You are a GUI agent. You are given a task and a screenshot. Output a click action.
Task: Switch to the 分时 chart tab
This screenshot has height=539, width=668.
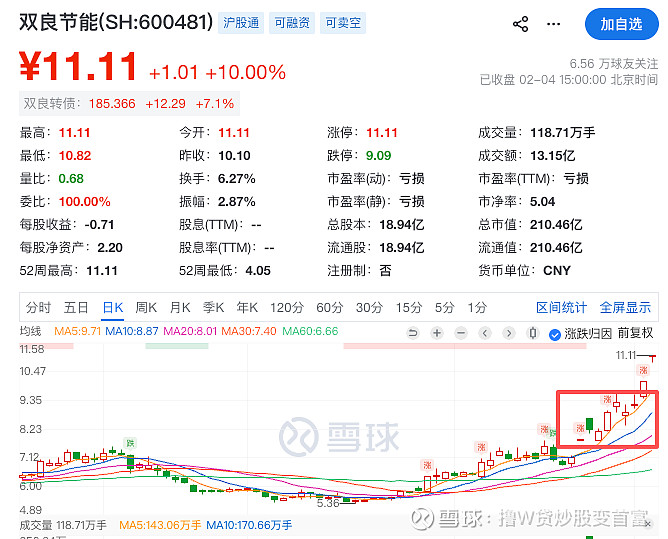click(38, 307)
